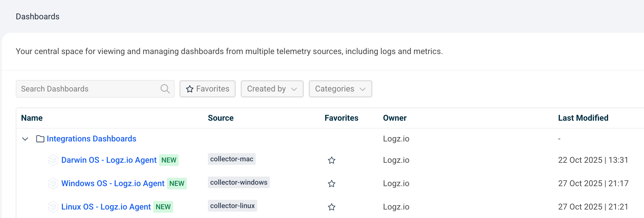Favorite the Darwin OS dashboard with star
644x218 pixels.
coord(331,160)
